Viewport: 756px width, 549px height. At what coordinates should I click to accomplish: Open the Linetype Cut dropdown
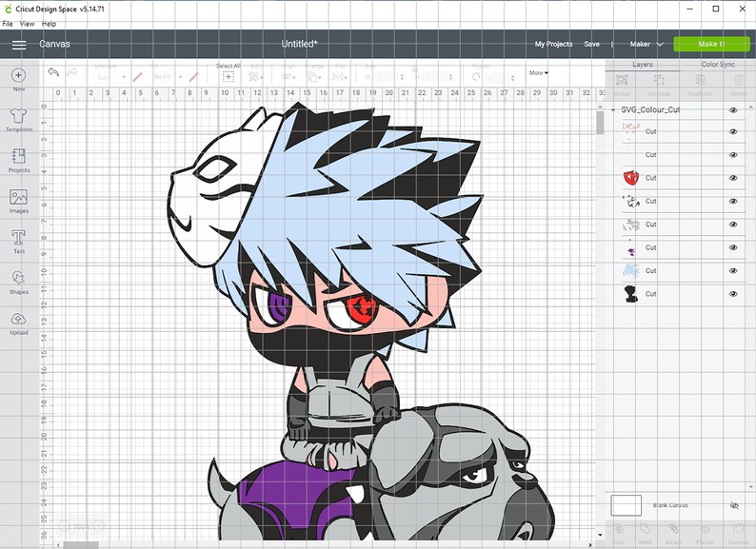[109, 77]
